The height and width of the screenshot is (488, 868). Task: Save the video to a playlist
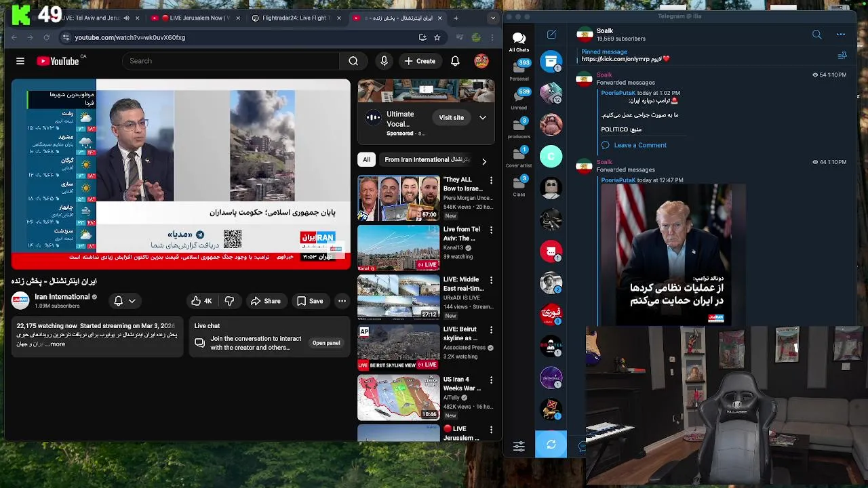click(x=310, y=301)
